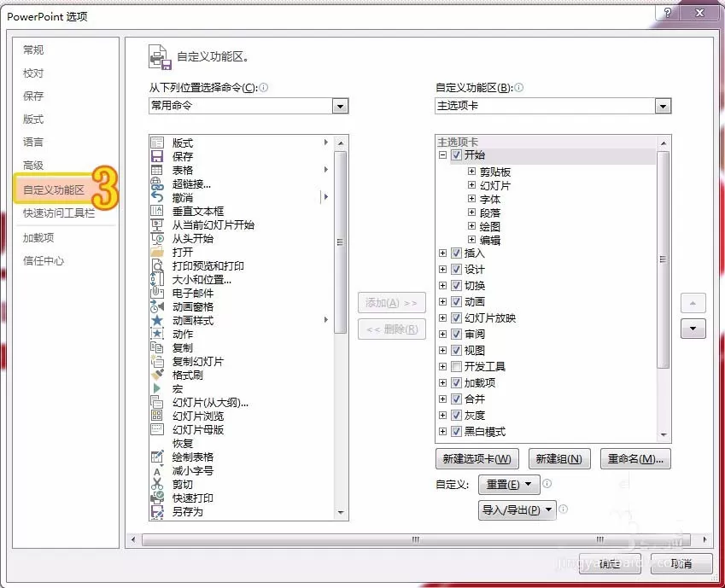Click the 绘制表格 pencil icon
This screenshot has width=725, height=588.
pos(157,457)
